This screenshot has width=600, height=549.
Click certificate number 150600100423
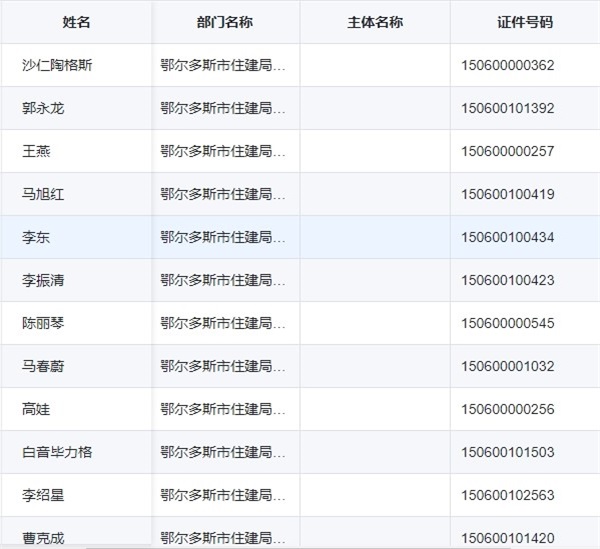click(508, 280)
